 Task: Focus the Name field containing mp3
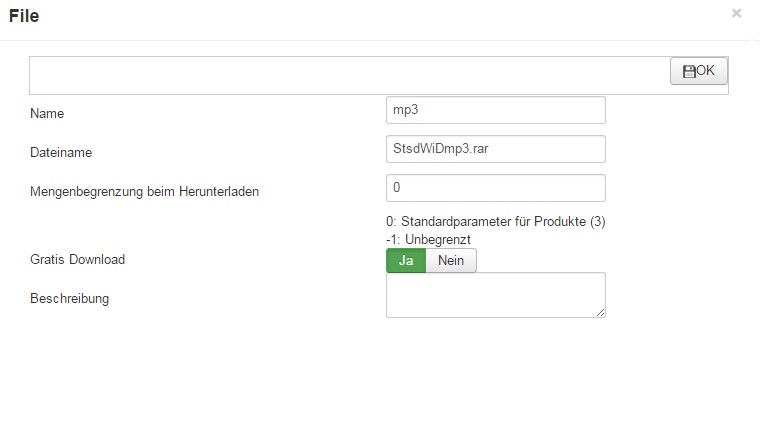tap(495, 109)
